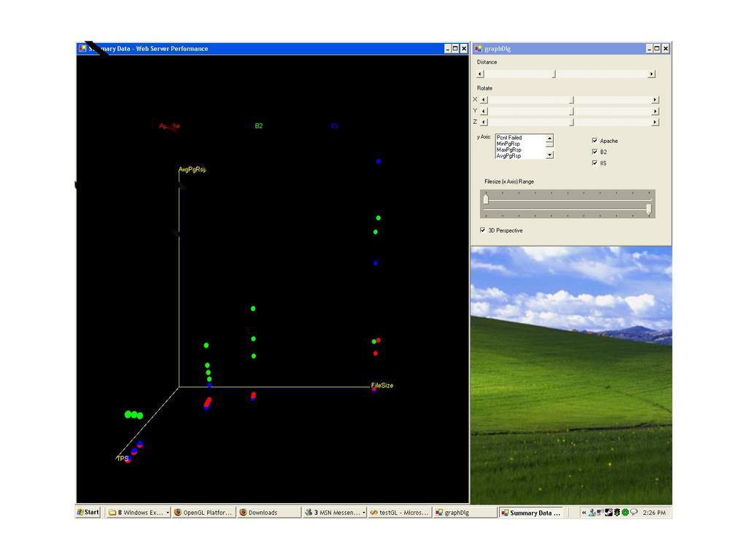Close the Summary Data window

[x=463, y=49]
